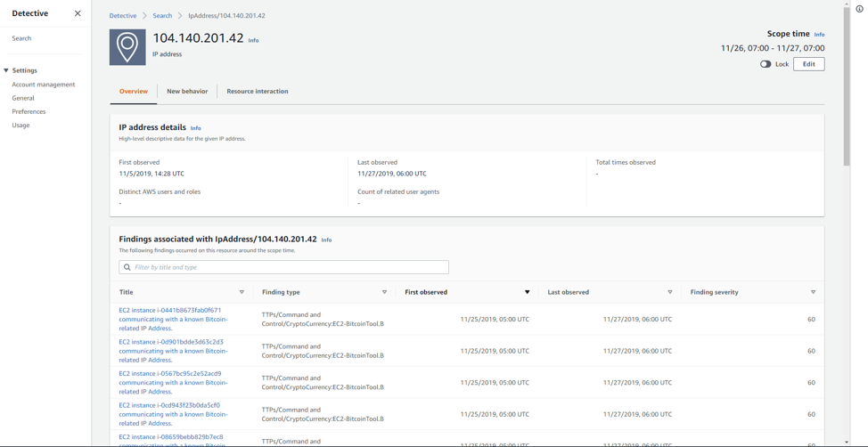Sort by Finding type column arrow
Screen dimensions: 868x447
click(x=384, y=292)
